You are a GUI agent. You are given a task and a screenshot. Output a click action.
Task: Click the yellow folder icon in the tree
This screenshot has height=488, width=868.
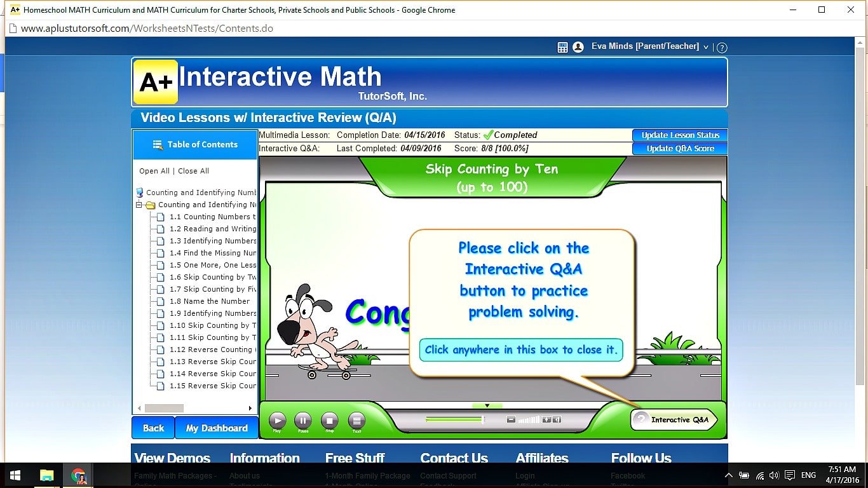[x=151, y=205]
